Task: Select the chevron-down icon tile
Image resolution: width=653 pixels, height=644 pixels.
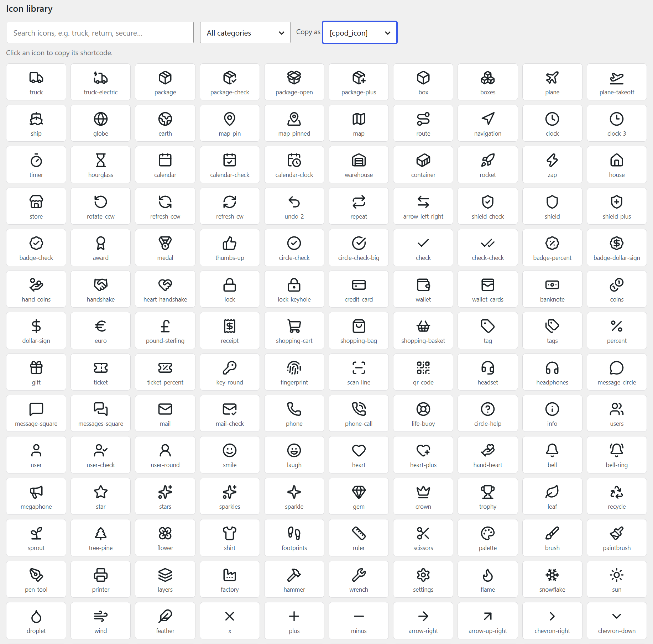Action: click(617, 621)
